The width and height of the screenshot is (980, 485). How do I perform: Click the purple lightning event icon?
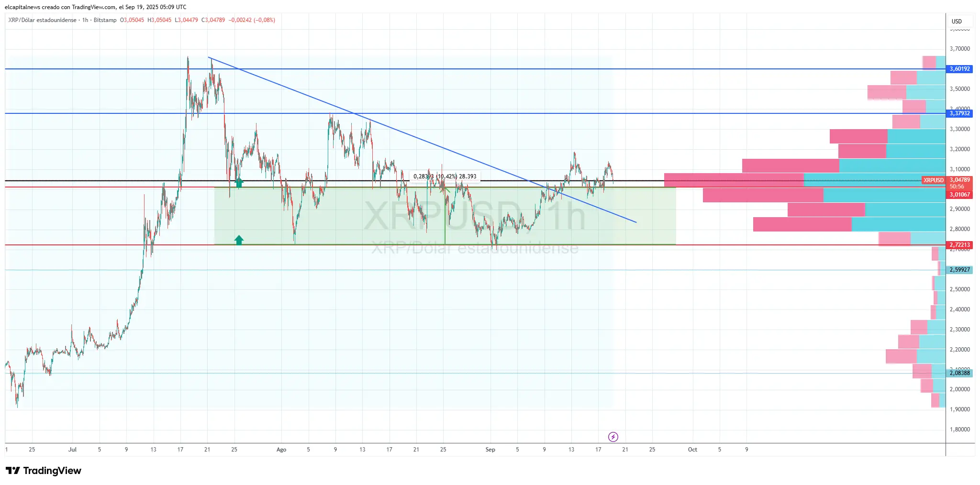pos(613,437)
